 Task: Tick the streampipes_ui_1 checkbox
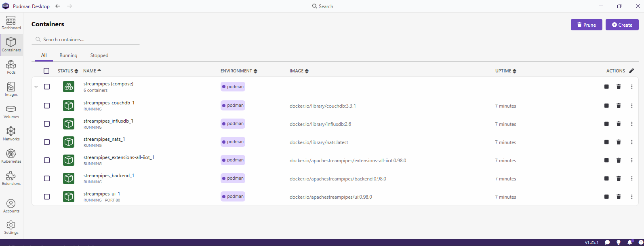[x=47, y=197]
